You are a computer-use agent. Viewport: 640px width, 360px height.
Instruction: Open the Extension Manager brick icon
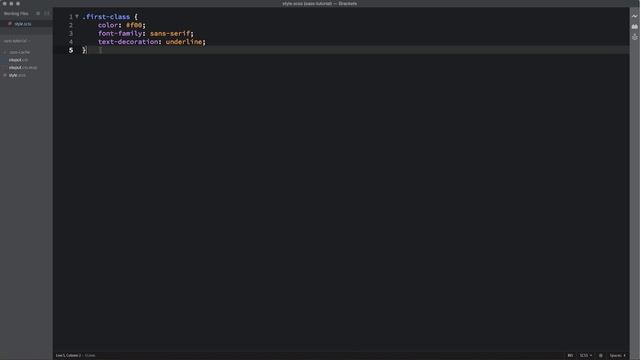pyautogui.click(x=634, y=27)
